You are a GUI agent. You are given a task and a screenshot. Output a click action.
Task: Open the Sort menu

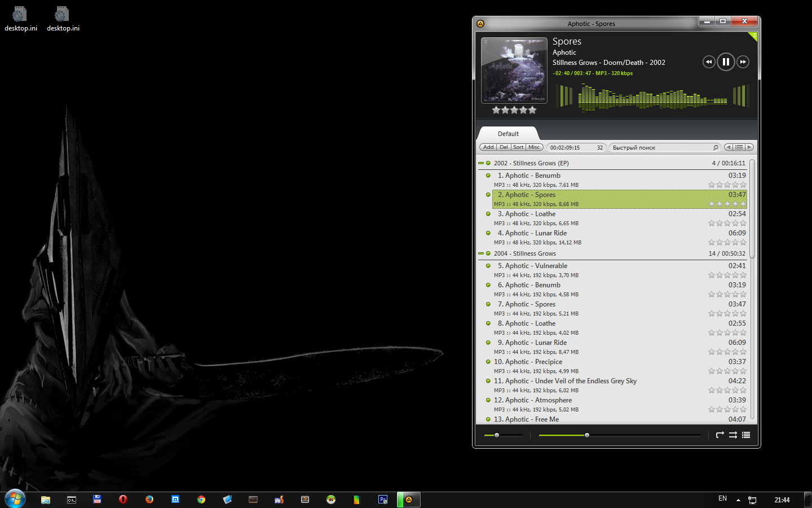518,147
